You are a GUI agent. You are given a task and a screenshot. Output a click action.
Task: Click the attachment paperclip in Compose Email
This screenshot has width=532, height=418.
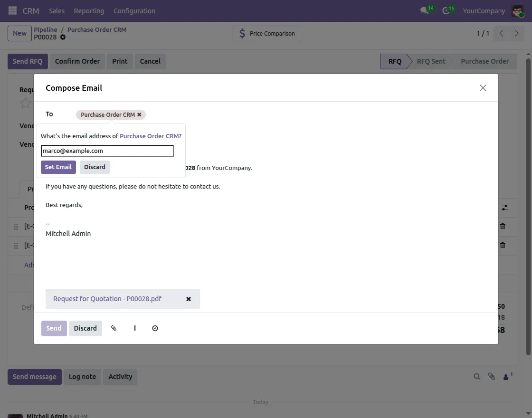(x=114, y=328)
